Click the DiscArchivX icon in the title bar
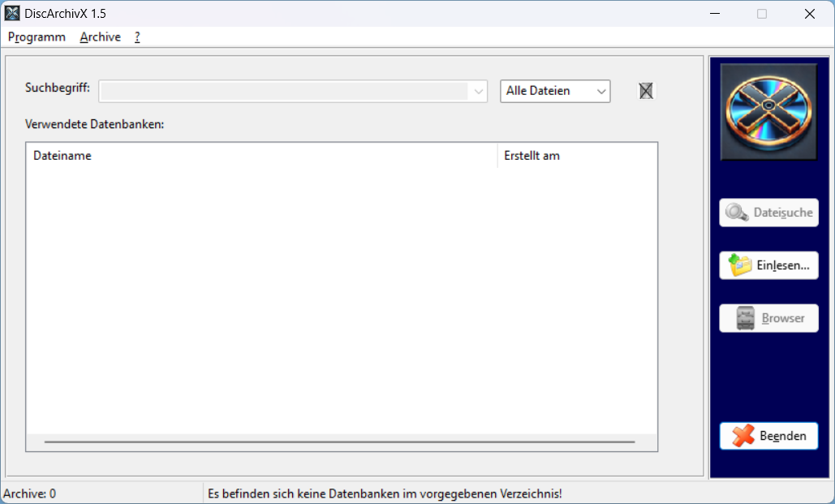Image resolution: width=835 pixels, height=504 pixels. point(12,13)
